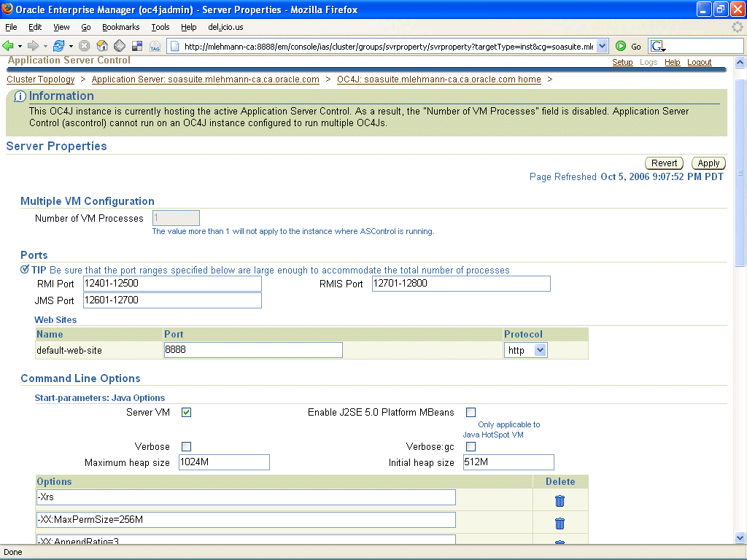Click the RMI Port input field
Screen dimensions: 747x560
[x=172, y=284]
